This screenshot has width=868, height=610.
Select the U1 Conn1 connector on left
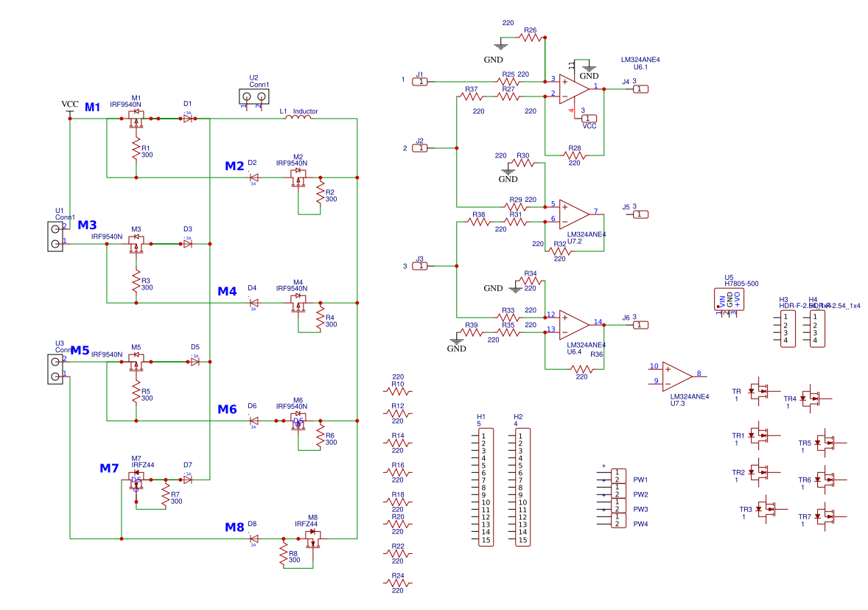(55, 236)
